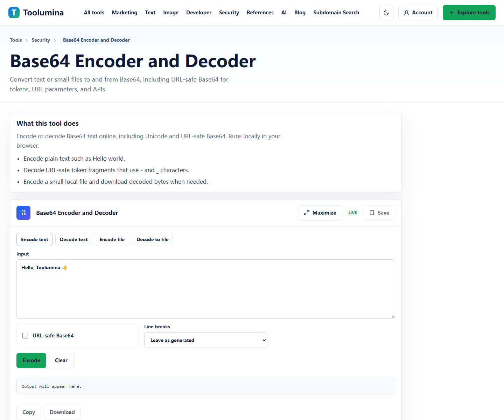Click Base64 Encoder and Decoder breadcrumb pill
Screen dimensions: 504x420
coord(96,40)
